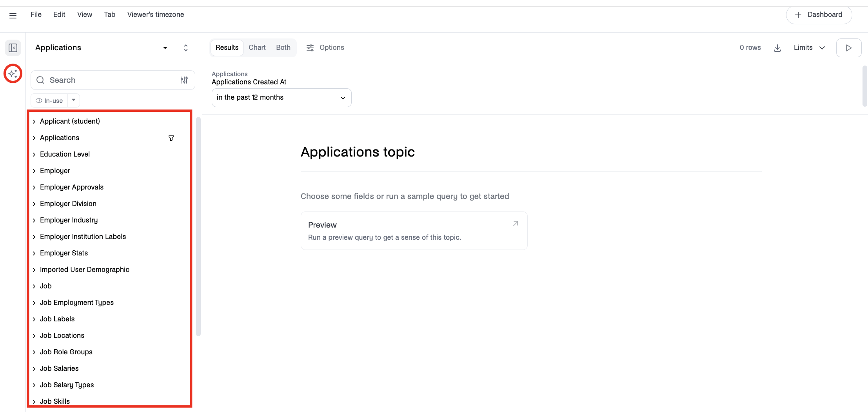Open the 'in the past 12 months' dropdown
This screenshot has width=868, height=412.
281,98
